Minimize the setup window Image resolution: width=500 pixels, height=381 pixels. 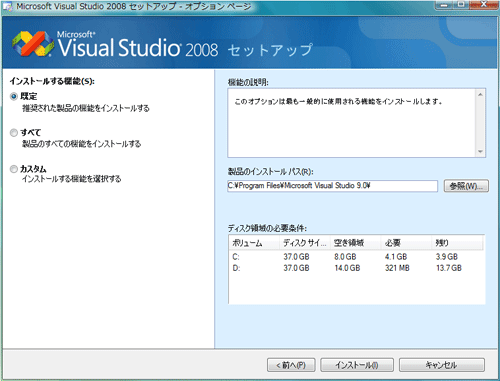[x=444, y=5]
